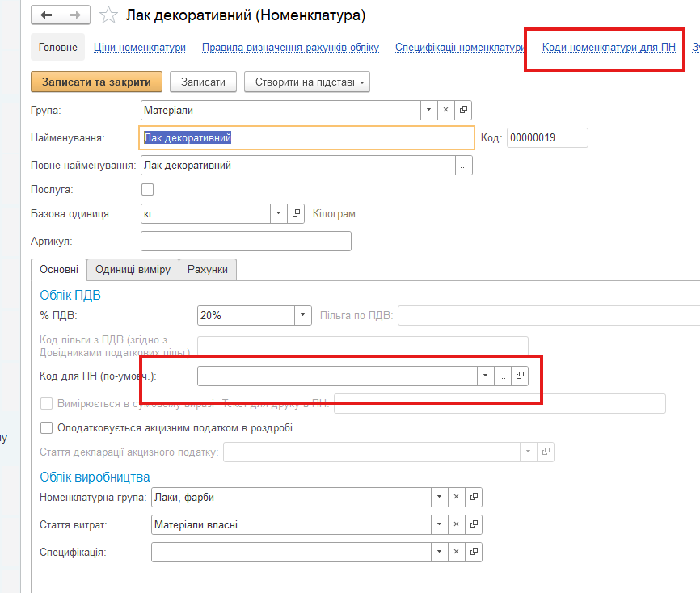Clear the Специфікація field
The height and width of the screenshot is (593, 700).
coord(456,552)
